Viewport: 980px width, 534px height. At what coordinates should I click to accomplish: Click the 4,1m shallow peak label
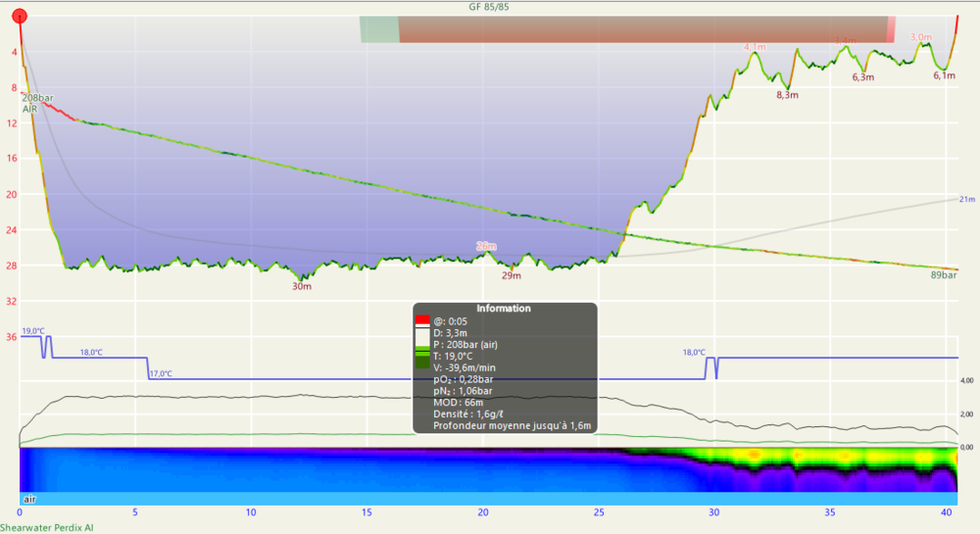click(x=755, y=47)
